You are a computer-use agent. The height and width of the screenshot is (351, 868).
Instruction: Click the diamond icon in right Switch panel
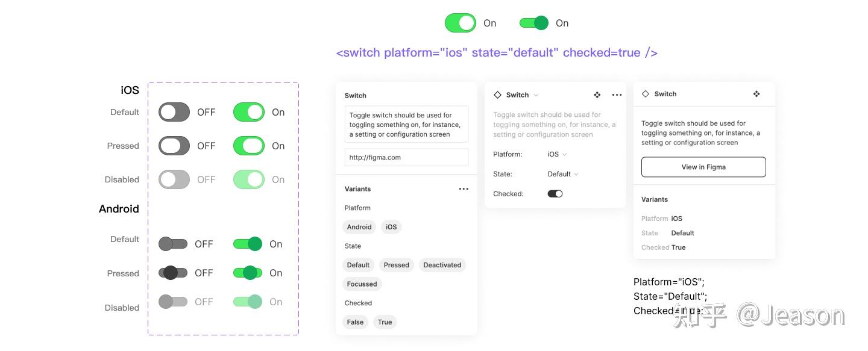click(x=646, y=94)
